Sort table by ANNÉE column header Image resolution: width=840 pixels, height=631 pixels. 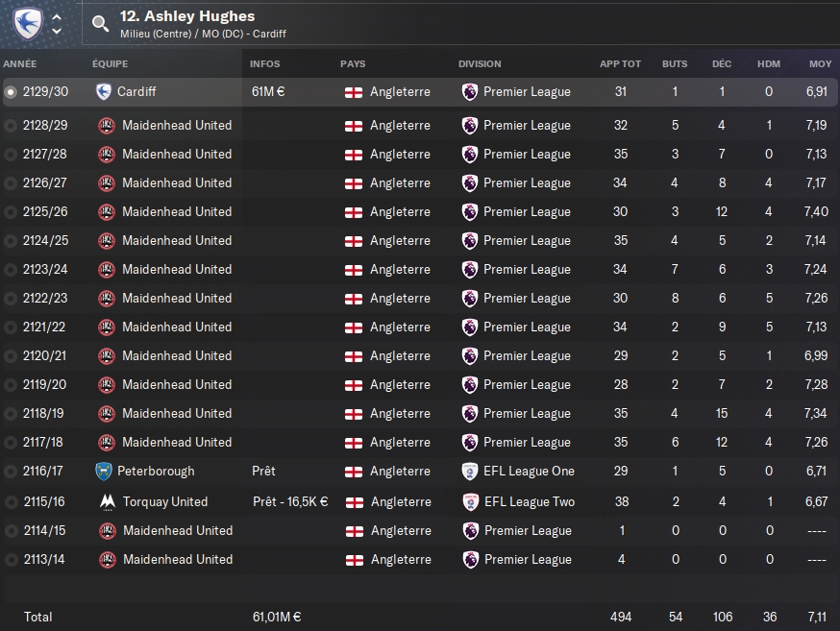[20, 64]
